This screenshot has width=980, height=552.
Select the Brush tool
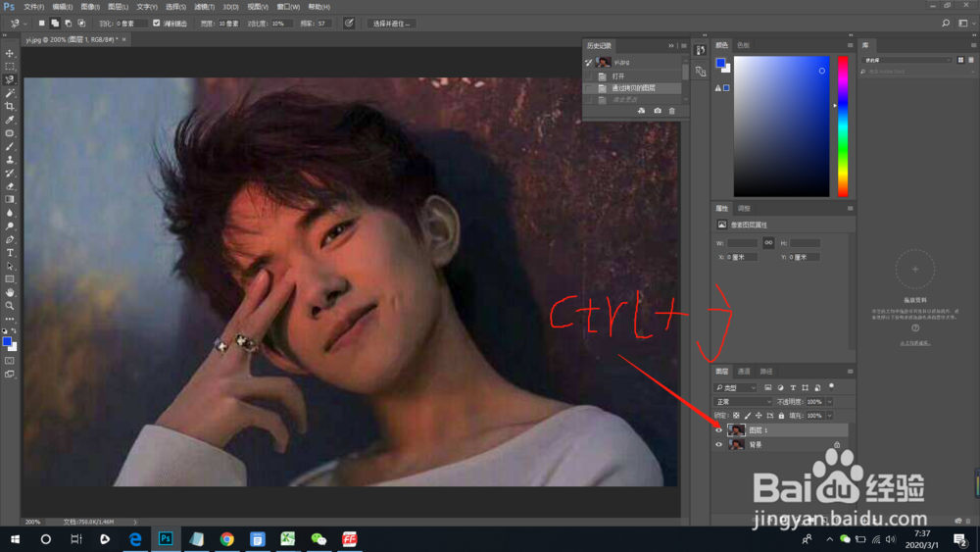pos(10,146)
